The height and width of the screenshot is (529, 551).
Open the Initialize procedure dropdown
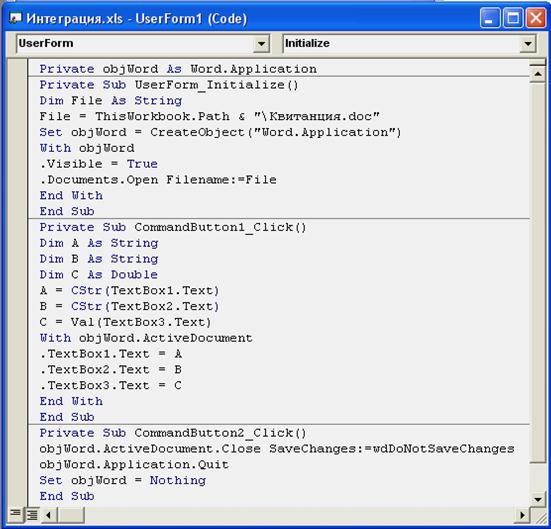click(x=527, y=44)
